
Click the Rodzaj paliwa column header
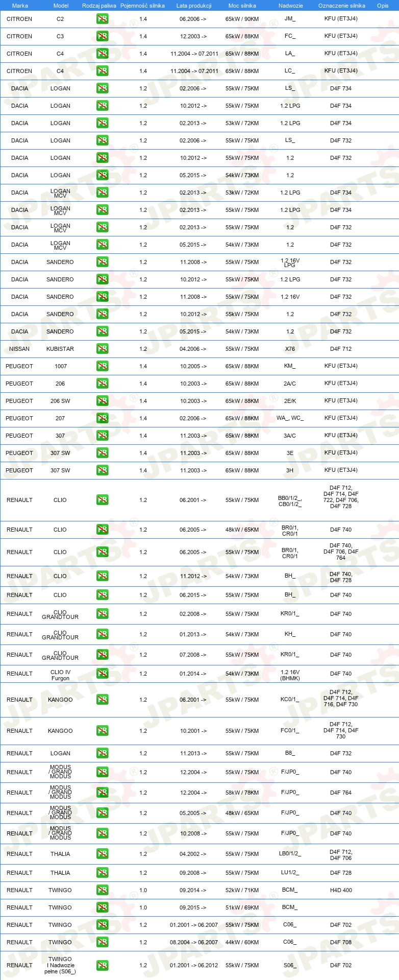(99, 6)
